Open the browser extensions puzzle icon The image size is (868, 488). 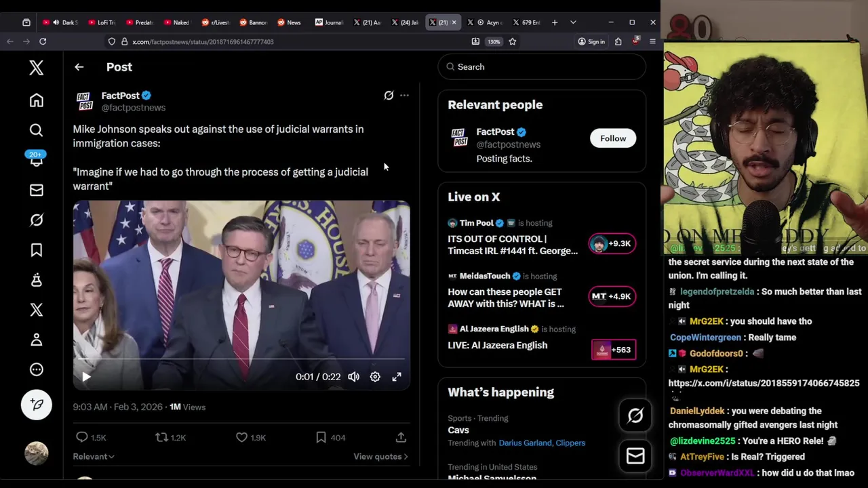click(618, 42)
